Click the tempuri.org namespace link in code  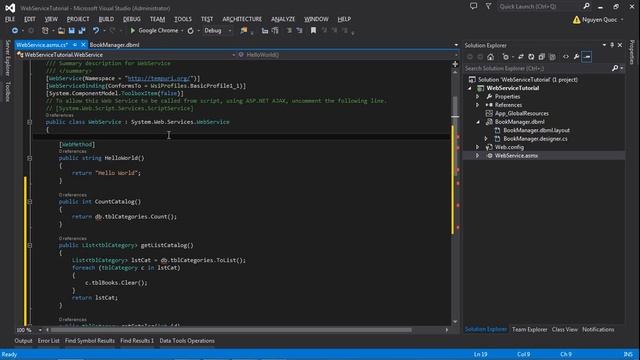158,78
